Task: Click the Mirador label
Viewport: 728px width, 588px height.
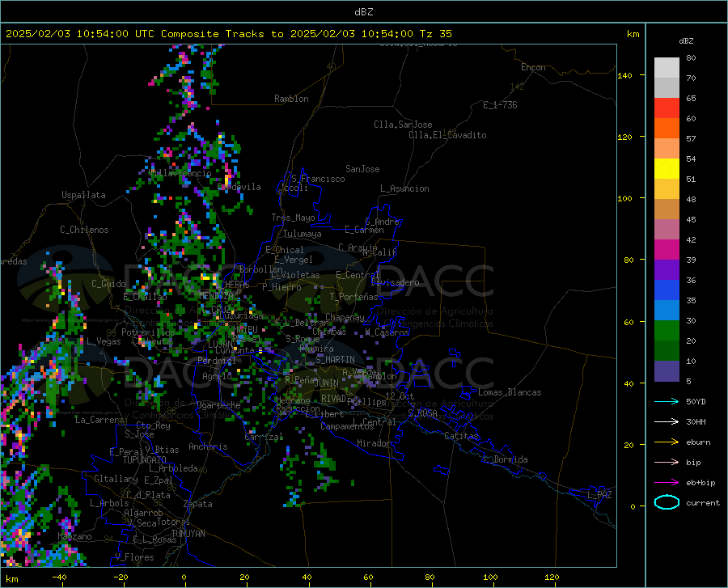Action: click(373, 443)
